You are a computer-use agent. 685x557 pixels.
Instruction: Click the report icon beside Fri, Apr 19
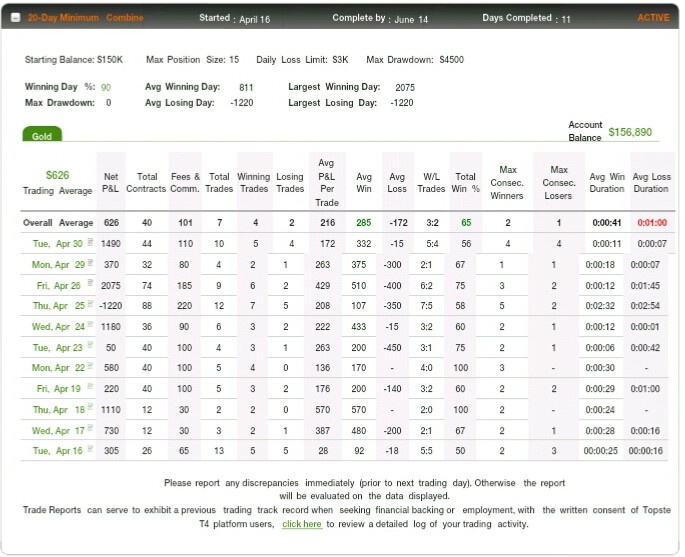click(90, 387)
